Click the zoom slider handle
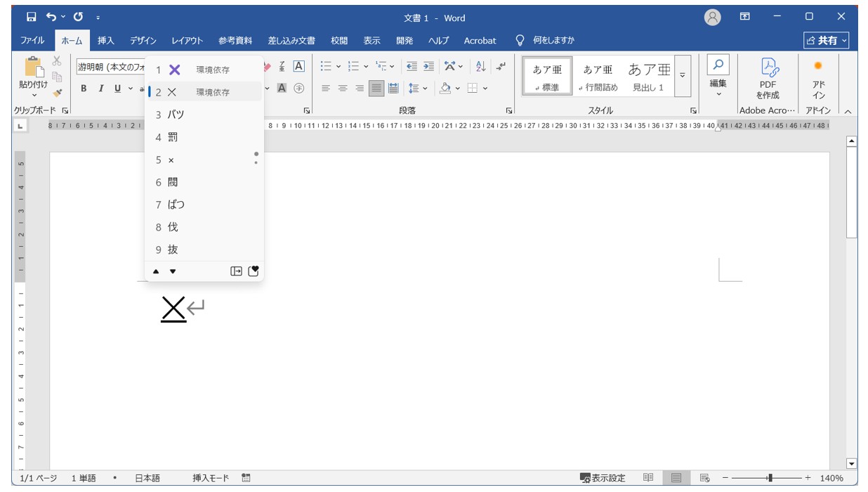The height and width of the screenshot is (492, 868). click(770, 478)
